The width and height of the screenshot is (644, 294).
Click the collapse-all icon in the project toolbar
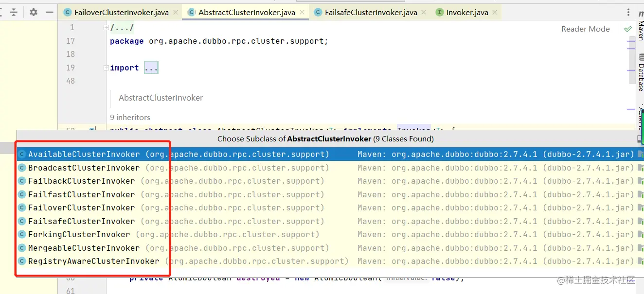tap(14, 12)
